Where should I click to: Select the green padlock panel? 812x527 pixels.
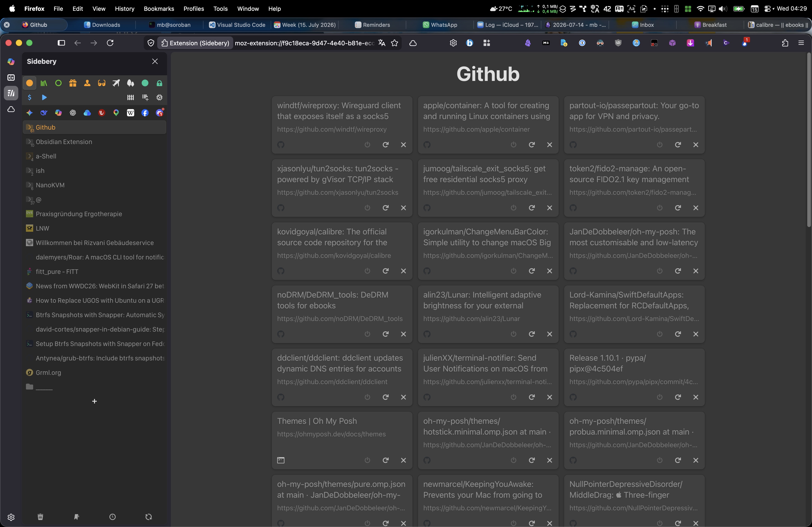(x=159, y=83)
